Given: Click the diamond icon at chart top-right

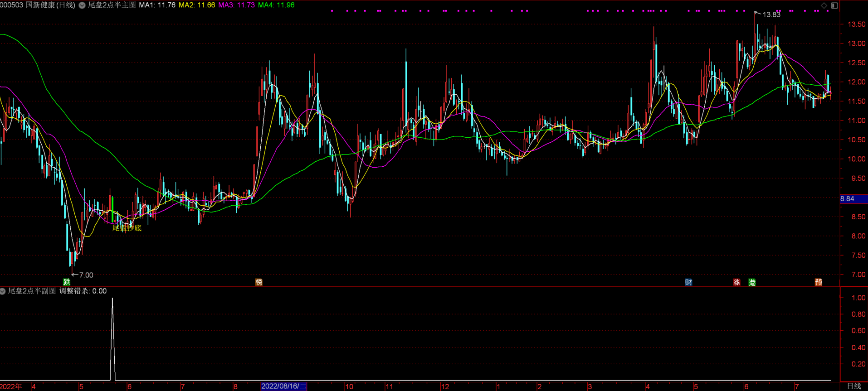Looking at the screenshot, I should [x=824, y=5].
